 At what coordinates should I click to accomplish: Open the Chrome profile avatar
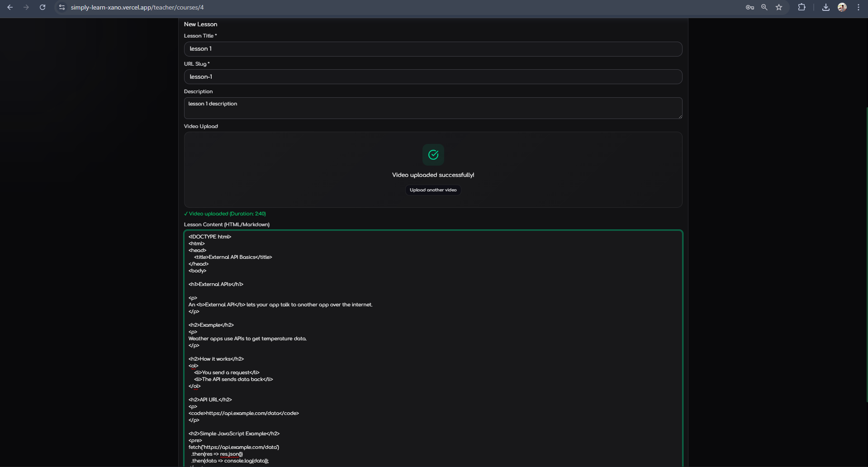[x=842, y=7]
